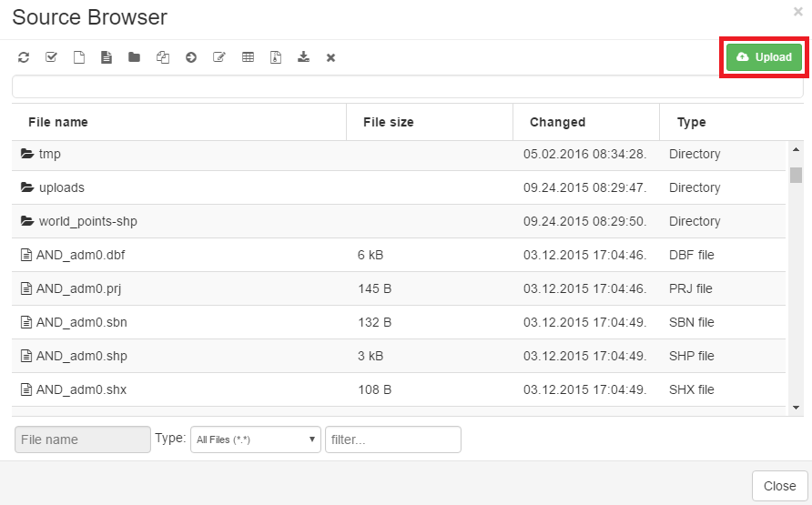812x505 pixels.
Task: Click the new empty file icon
Action: [x=78, y=57]
